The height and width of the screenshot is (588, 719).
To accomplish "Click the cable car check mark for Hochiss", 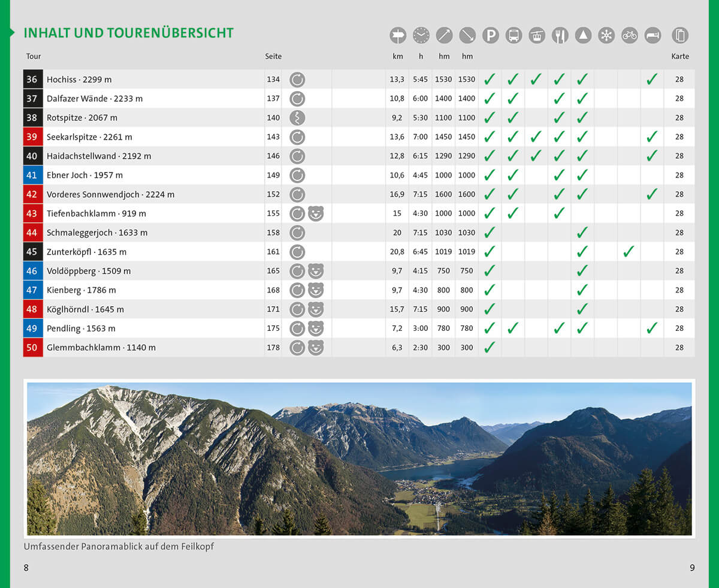I will [x=536, y=79].
